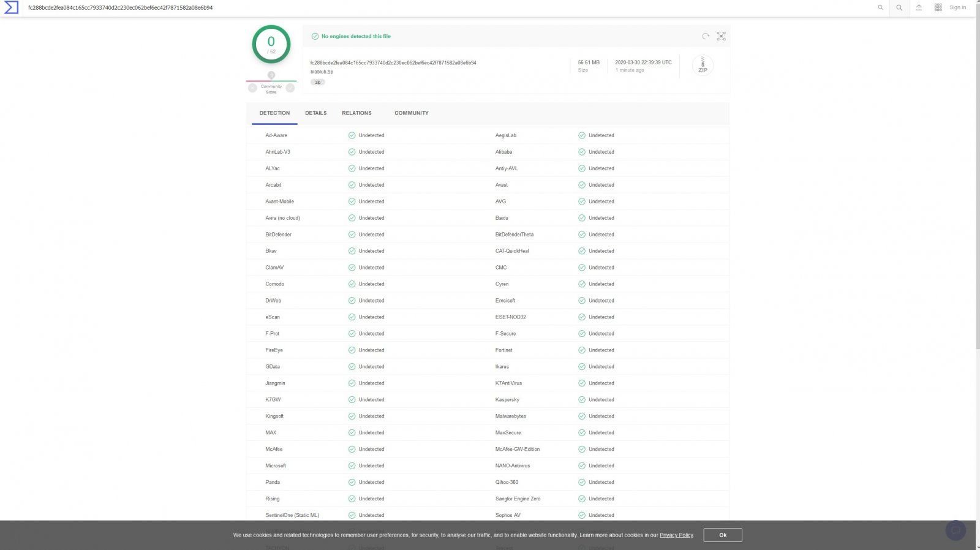This screenshot has height=550, width=980.
Task: Open the graph view icon
Action: 722,36
